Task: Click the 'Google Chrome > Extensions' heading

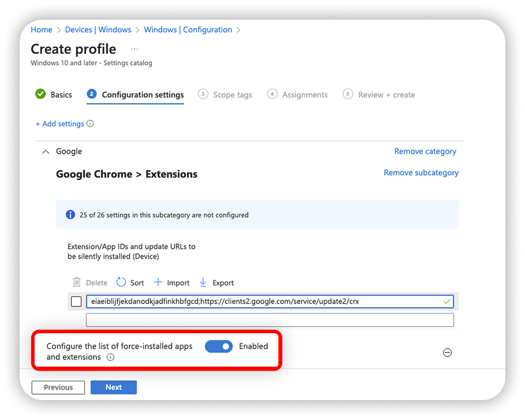Action: pos(127,174)
